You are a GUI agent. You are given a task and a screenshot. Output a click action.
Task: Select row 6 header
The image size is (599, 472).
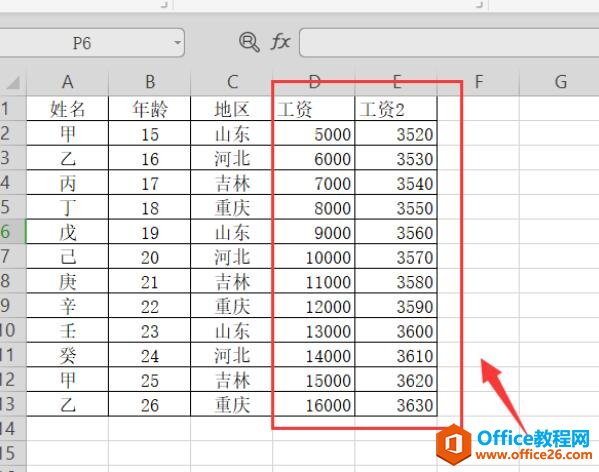tap(13, 231)
